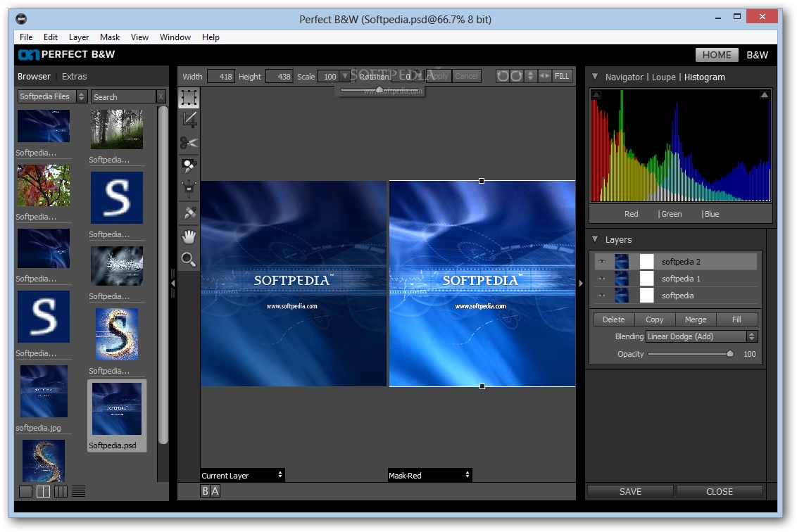Click the B&W module button
The height and width of the screenshot is (532, 797).
click(757, 55)
